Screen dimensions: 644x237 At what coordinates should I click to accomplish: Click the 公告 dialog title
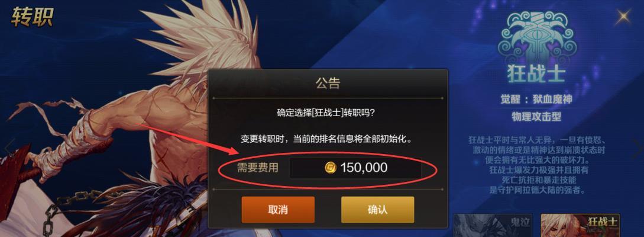pos(328,84)
